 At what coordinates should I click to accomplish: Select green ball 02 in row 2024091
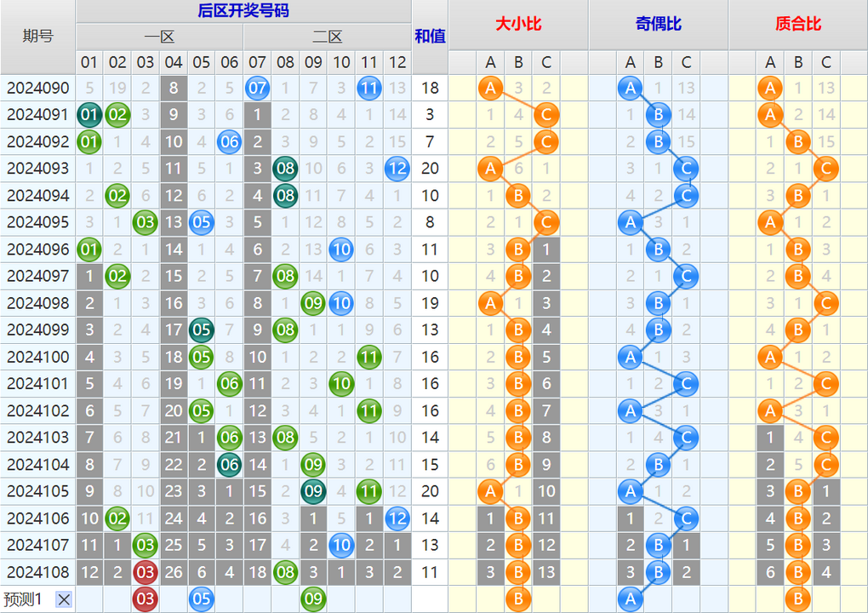tap(117, 115)
